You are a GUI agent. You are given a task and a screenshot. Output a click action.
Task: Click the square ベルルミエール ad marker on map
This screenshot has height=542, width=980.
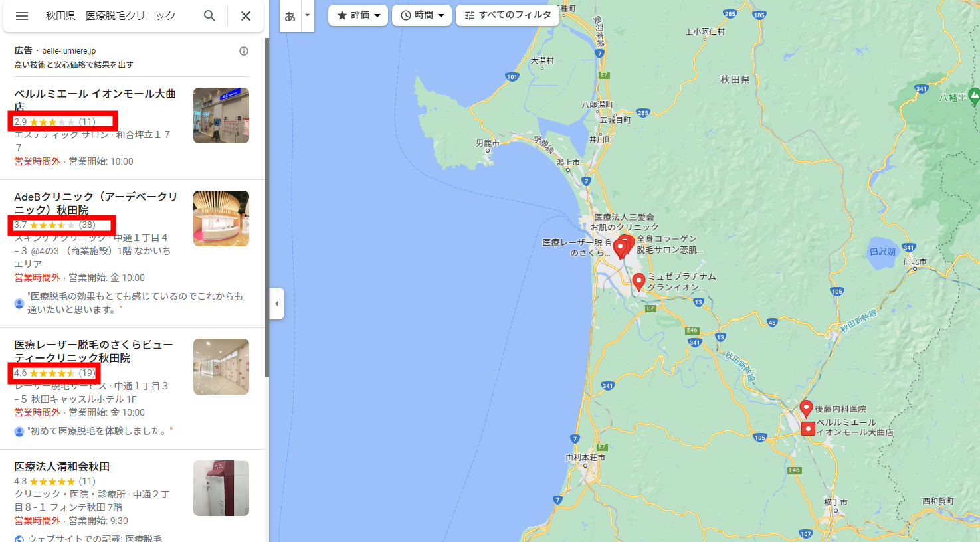pos(808,428)
